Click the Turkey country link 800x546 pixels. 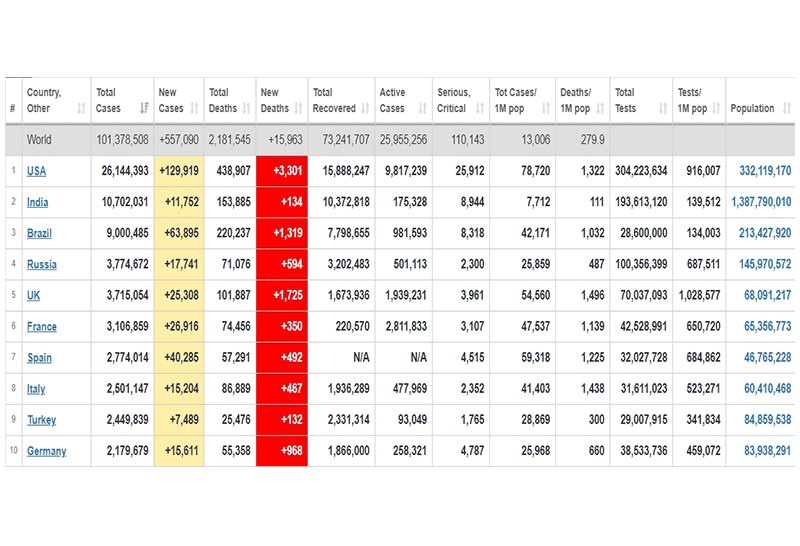pyautogui.click(x=41, y=420)
